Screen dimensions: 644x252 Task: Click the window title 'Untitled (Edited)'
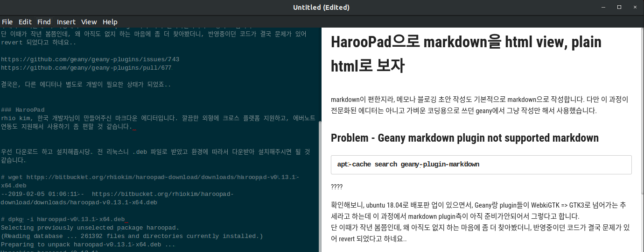321,7
